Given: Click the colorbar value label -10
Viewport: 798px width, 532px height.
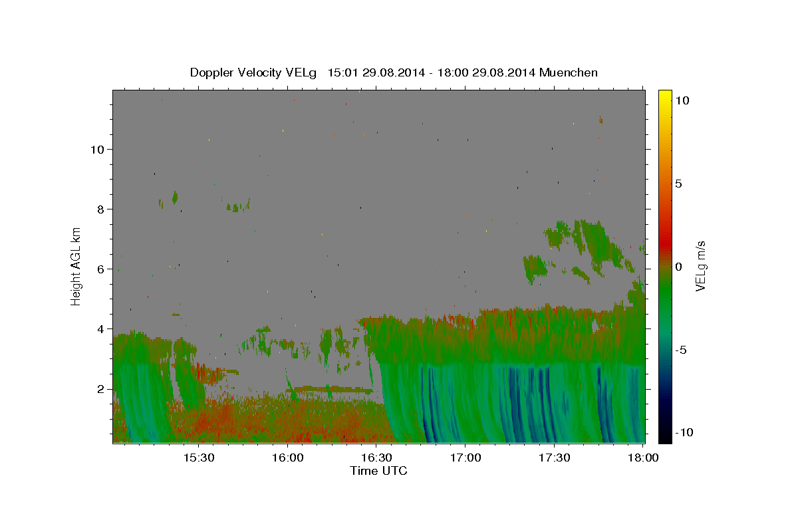Looking at the screenshot, I should pos(684,432).
